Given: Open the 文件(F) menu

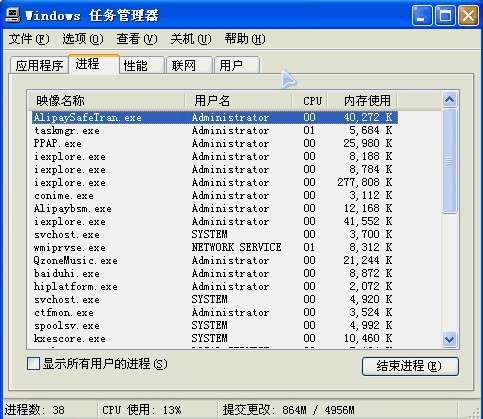Looking at the screenshot, I should coord(29,39).
